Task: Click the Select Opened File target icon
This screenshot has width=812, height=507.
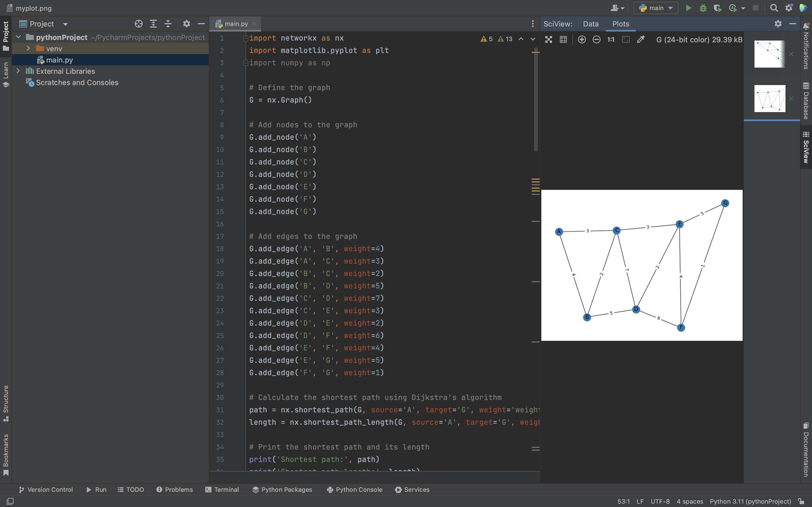Action: 139,24
